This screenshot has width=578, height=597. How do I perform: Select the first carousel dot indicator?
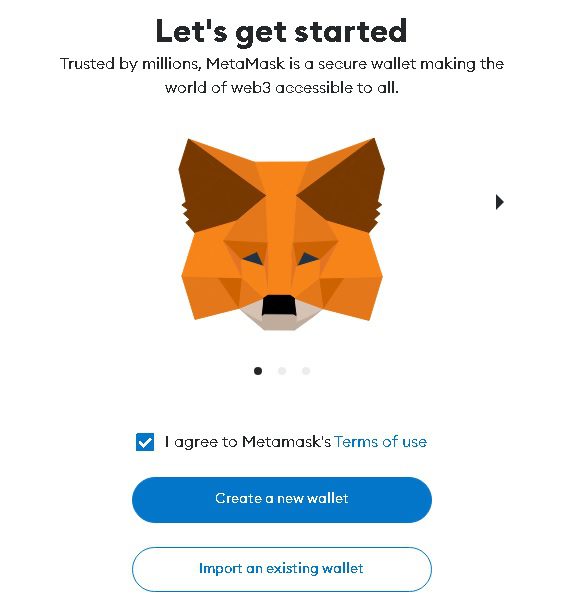(258, 371)
